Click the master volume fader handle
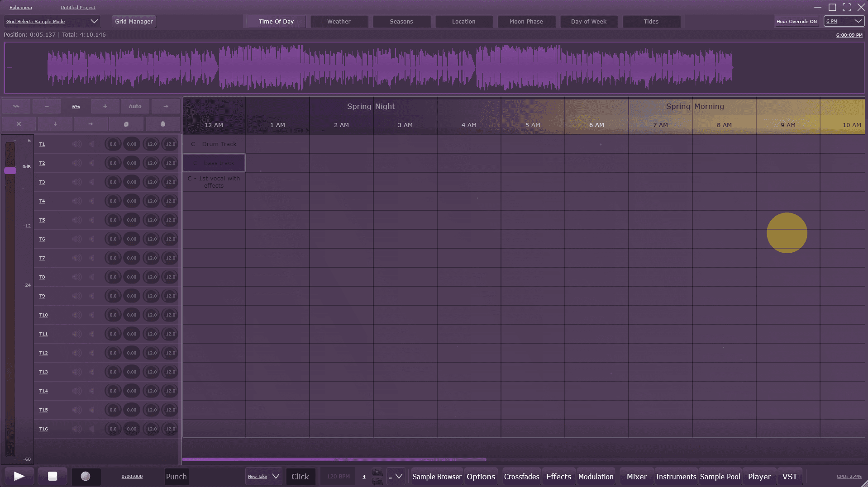The image size is (868, 487). [10, 170]
